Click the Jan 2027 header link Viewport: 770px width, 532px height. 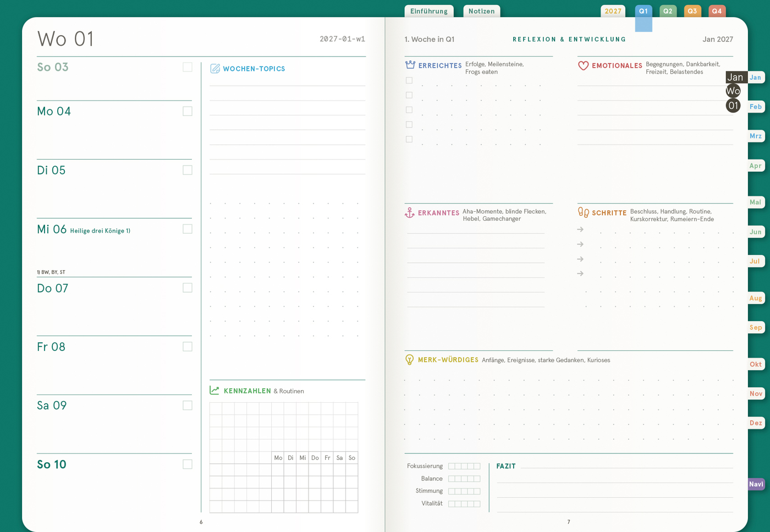coord(718,39)
